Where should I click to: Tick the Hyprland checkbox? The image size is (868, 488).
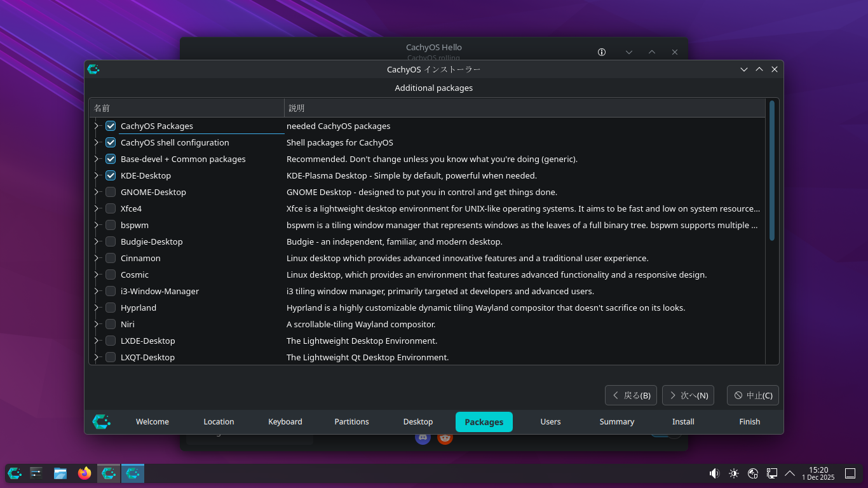click(x=111, y=308)
